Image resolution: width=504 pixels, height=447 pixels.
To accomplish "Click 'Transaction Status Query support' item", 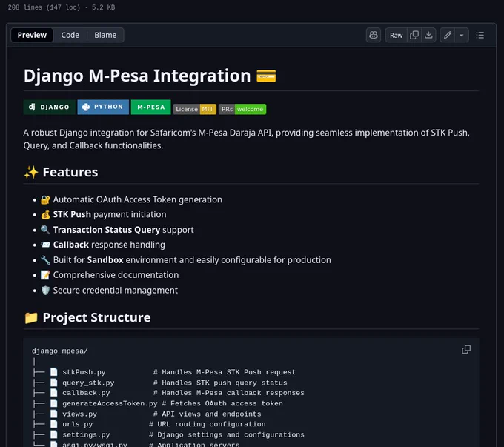I will point(124,230).
